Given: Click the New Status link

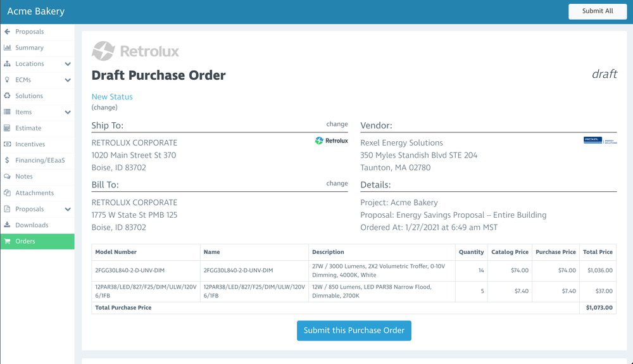Looking at the screenshot, I should click(112, 97).
